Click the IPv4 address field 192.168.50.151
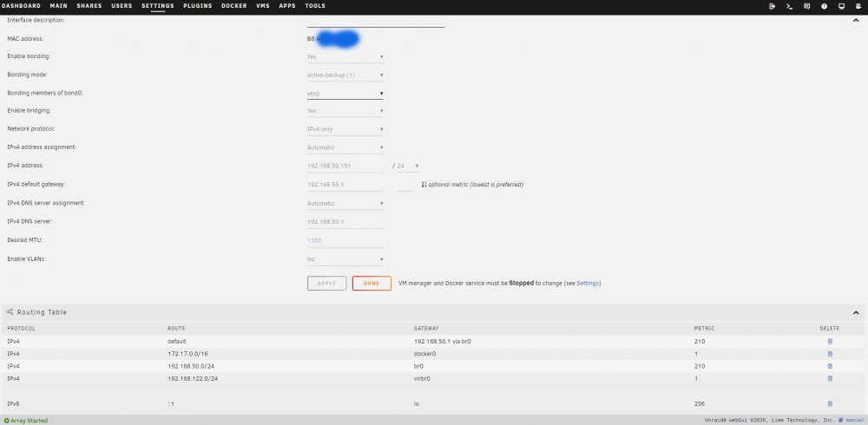Screen dimensions: 868x425 pos(345,166)
